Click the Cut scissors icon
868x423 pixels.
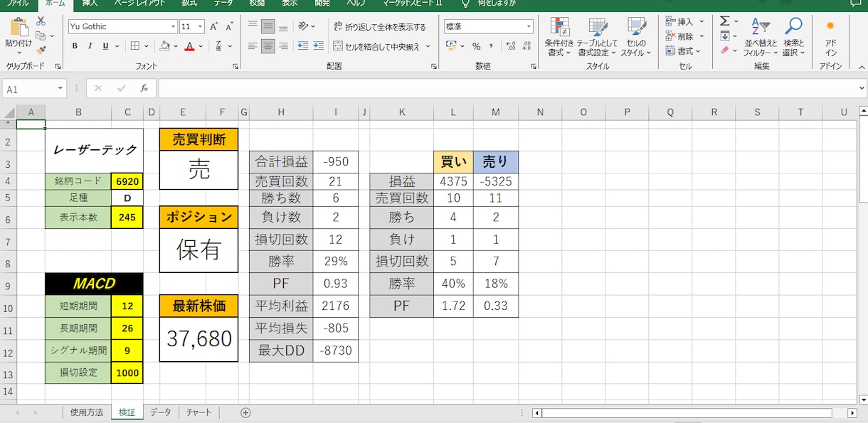click(41, 21)
